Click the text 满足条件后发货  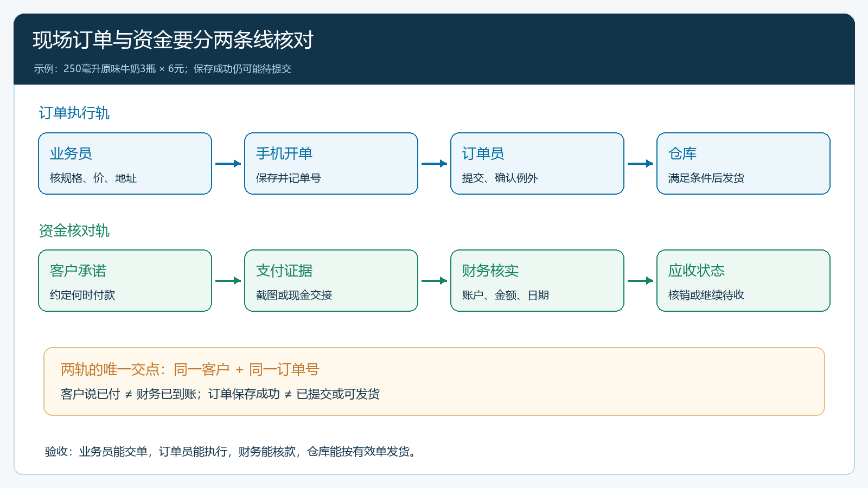click(x=706, y=178)
